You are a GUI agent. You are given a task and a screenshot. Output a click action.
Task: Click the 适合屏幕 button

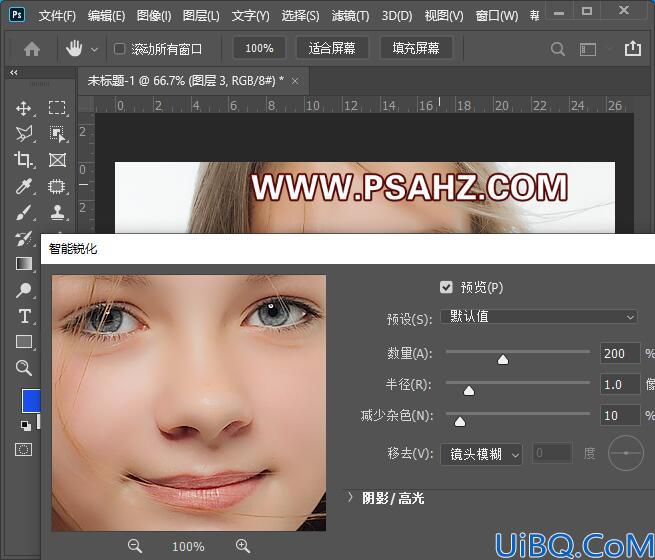[x=332, y=48]
